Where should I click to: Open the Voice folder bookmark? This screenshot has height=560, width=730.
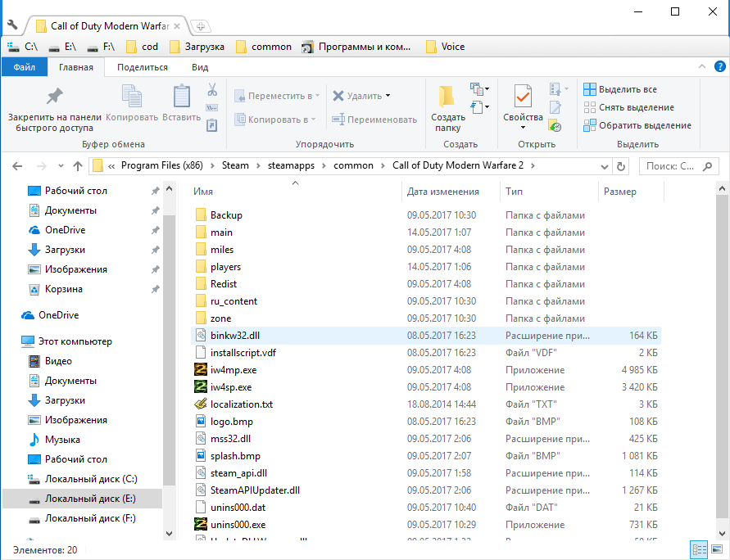(446, 47)
